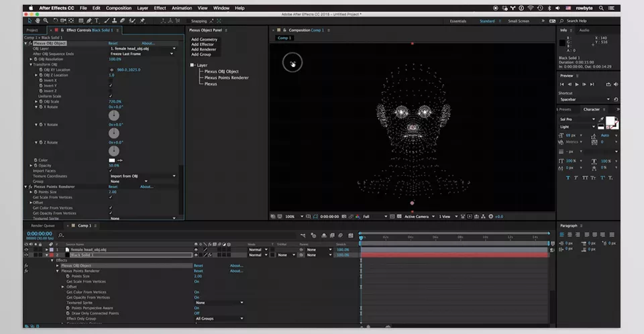The image size is (644, 334).
Task: Select the Pan Behind anchor point tool
Action: click(x=71, y=21)
